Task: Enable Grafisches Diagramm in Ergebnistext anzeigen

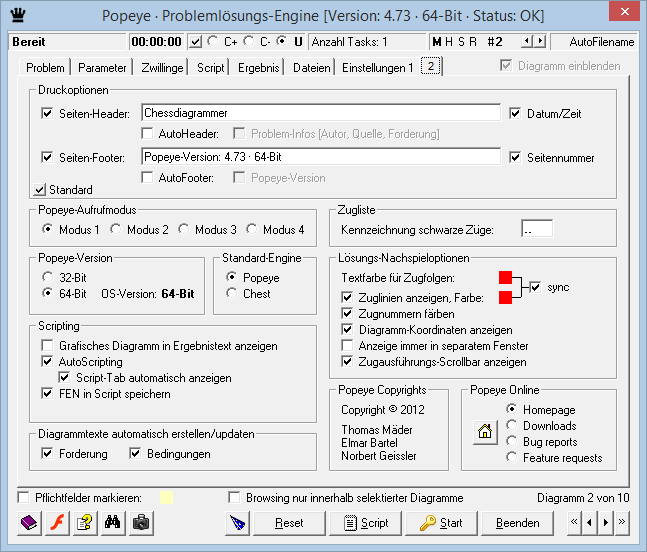Action: pyautogui.click(x=47, y=345)
